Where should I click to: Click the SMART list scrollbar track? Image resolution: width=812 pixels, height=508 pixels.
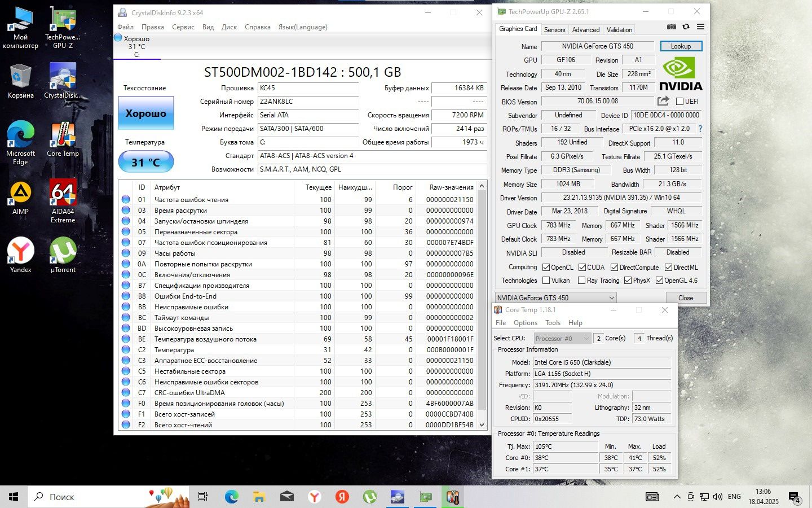point(482,305)
